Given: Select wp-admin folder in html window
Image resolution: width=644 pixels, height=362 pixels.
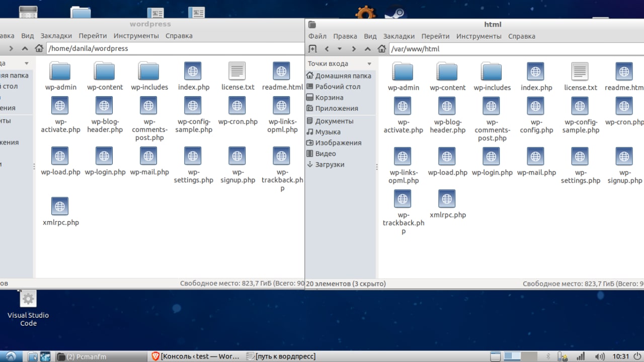Looking at the screenshot, I should (x=403, y=77).
